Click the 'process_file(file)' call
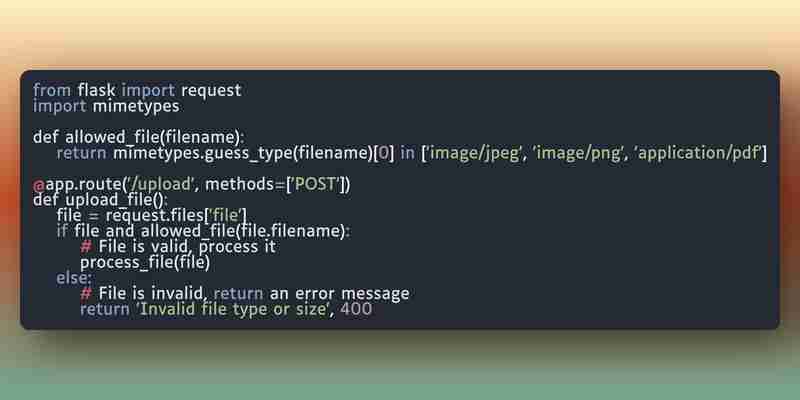Image resolution: width=800 pixels, height=400 pixels. (x=145, y=263)
